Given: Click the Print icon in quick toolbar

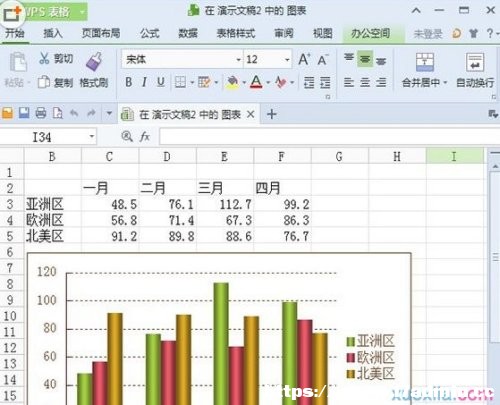Looking at the screenshot, I should click(x=41, y=113).
